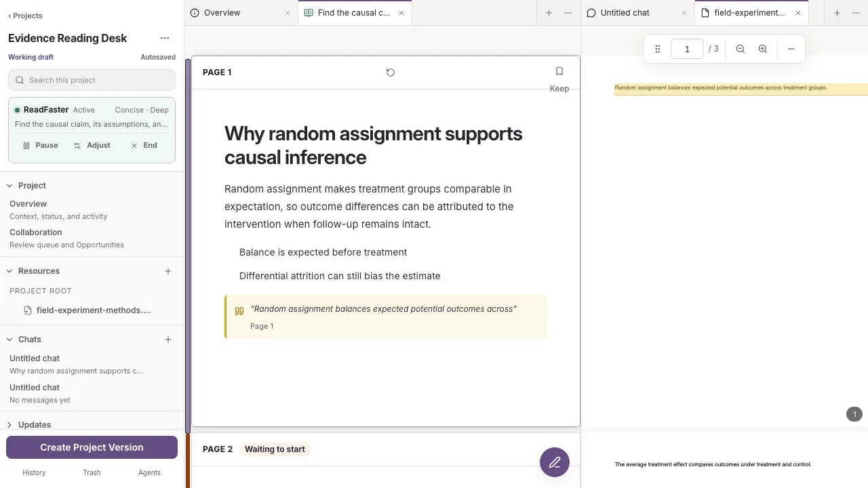Screen dimensions: 868x488
Task: Switch to the Untitled chat tab
Action: tap(638, 13)
